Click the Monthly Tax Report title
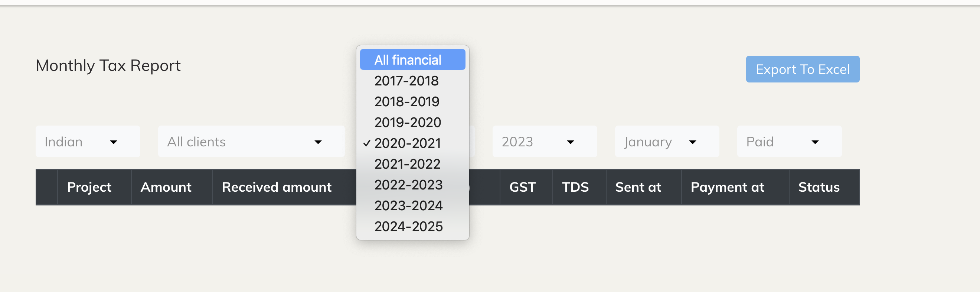 pyautogui.click(x=108, y=65)
